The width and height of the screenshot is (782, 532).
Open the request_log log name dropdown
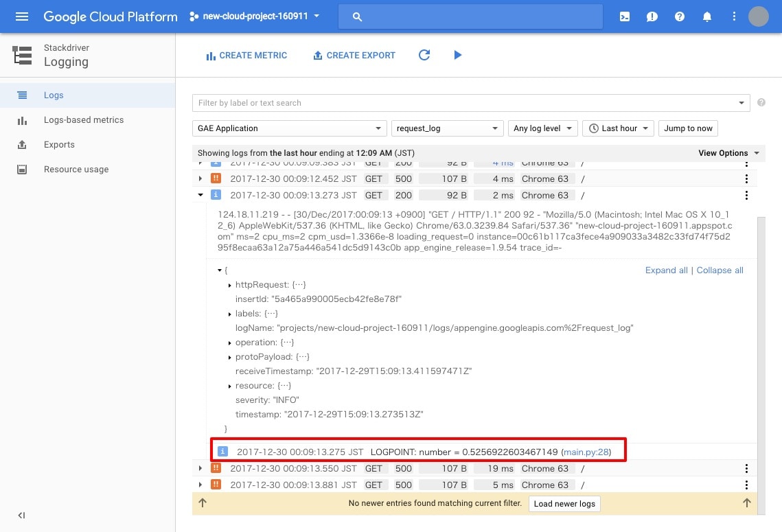448,128
